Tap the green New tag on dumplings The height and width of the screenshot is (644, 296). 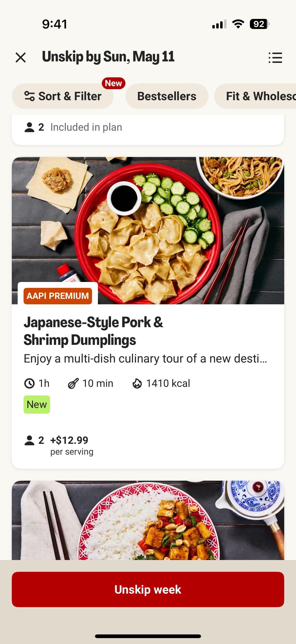click(37, 405)
